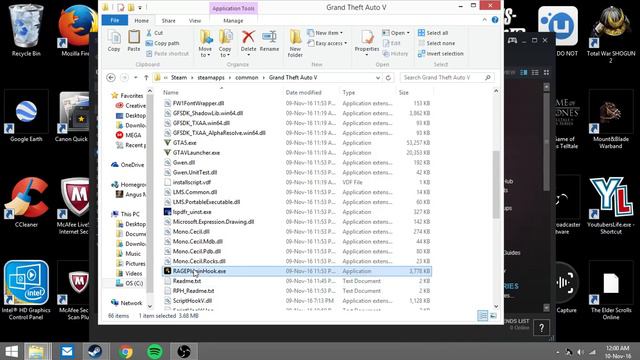Switch to the Home ribbon tab
The image size is (640, 360).
click(x=141, y=20)
